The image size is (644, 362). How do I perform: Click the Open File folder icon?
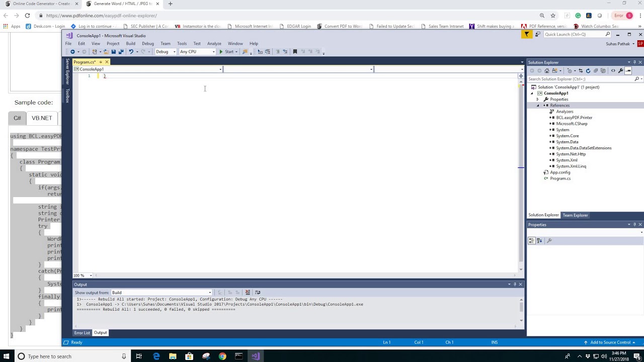tap(106, 51)
